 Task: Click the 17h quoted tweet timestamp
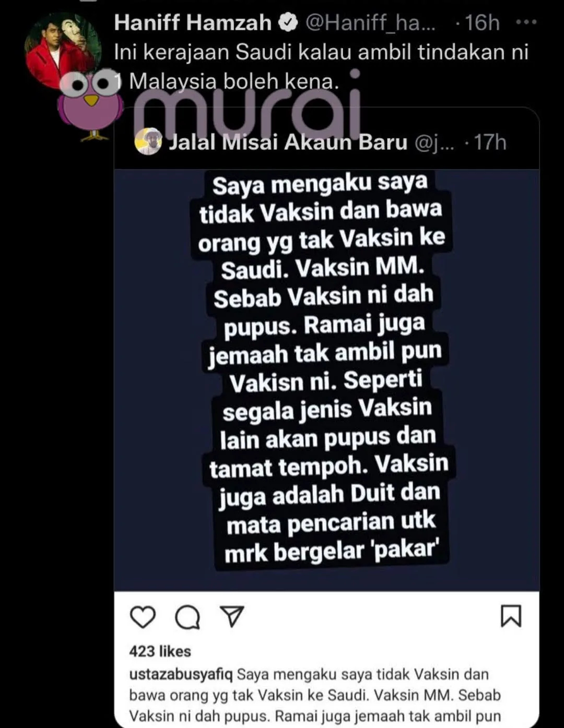coord(486,142)
